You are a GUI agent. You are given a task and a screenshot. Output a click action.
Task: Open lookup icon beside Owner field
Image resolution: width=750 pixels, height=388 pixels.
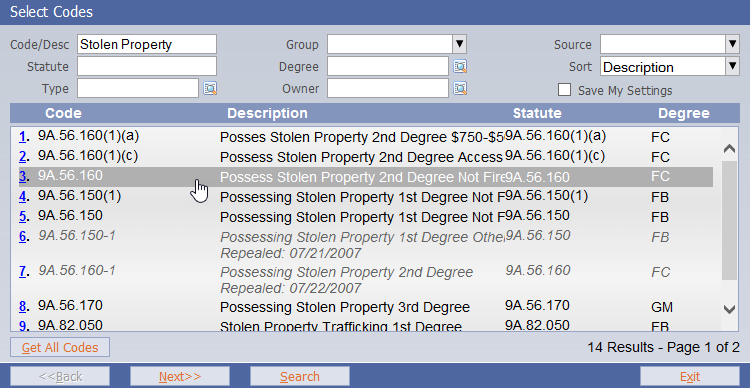click(460, 88)
